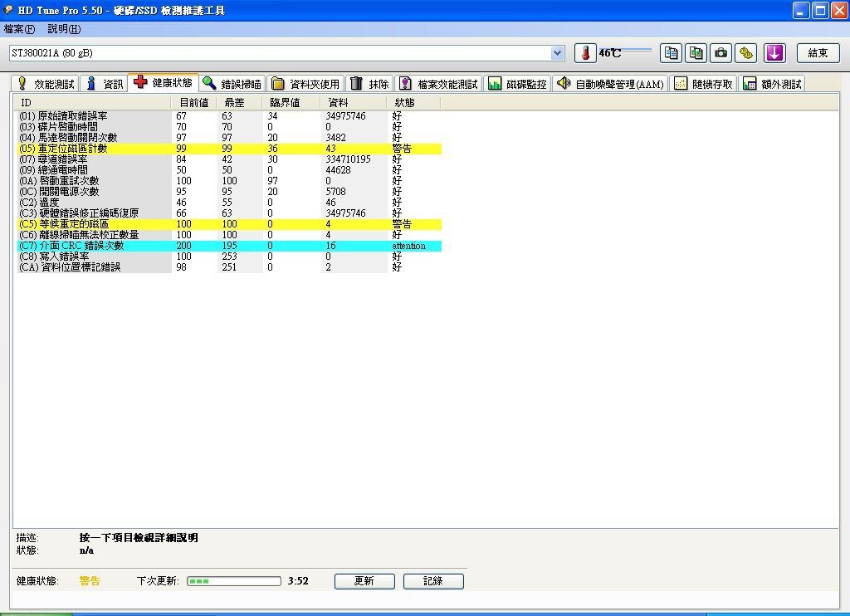Select highlighted row (05) 重定位磁區計數
Screen dimensions: 850x616
[x=229, y=149]
